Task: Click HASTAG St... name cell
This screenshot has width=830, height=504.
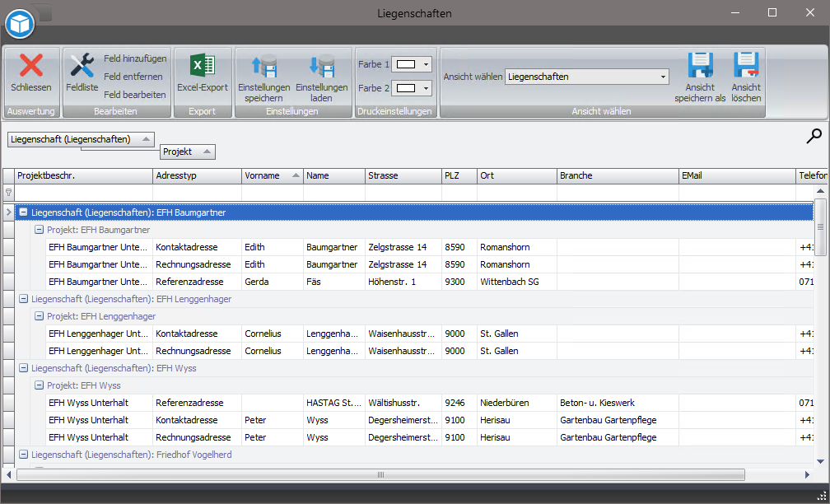Action: [334, 403]
